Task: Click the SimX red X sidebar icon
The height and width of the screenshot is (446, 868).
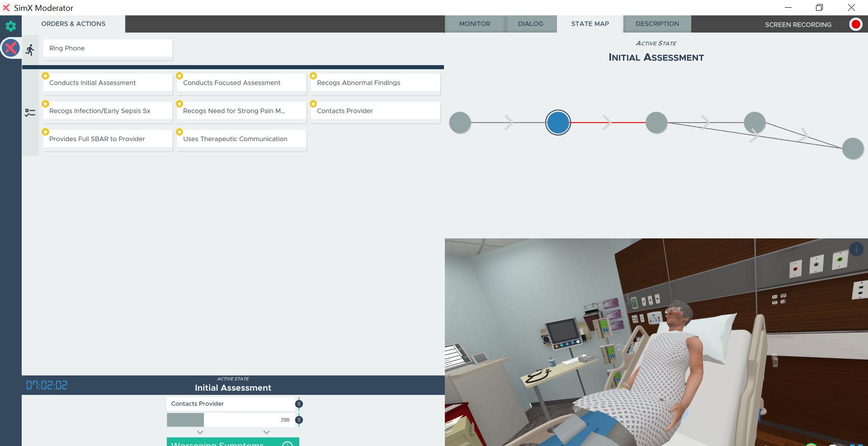Action: (10, 48)
